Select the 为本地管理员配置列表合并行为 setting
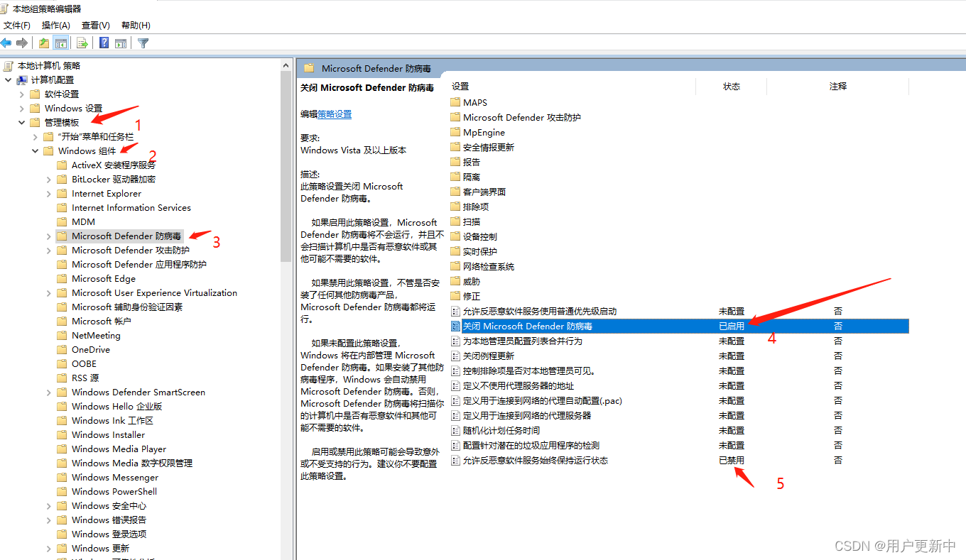Viewport: 966px width, 560px height. coord(522,341)
